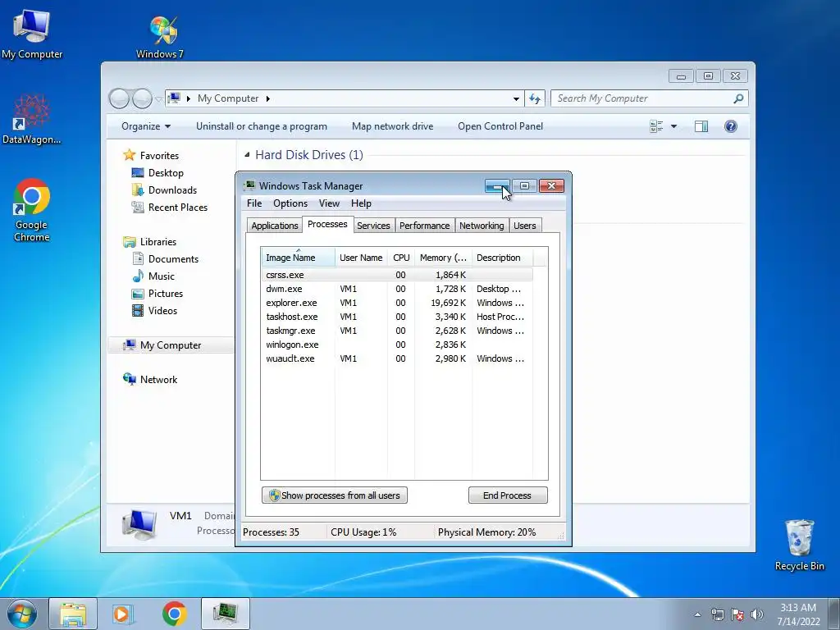Screen dimensions: 840x630
Task: Open Documents library
Action: coord(173,258)
